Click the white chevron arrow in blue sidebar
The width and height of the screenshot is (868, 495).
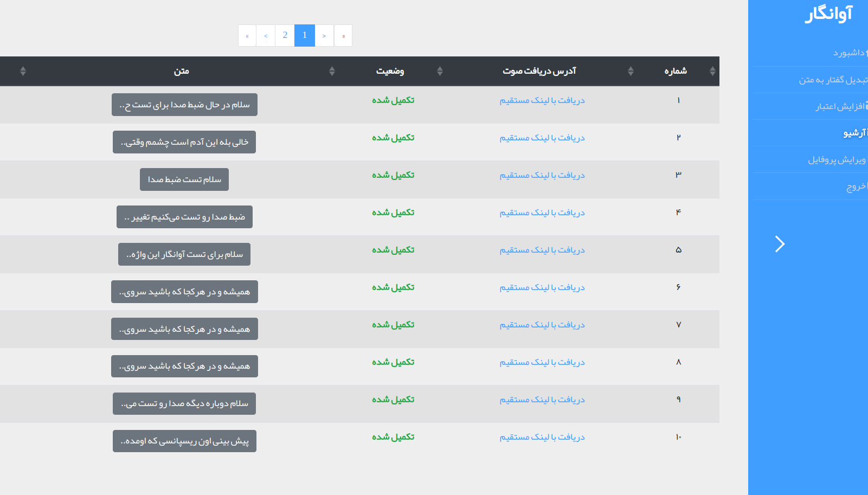(780, 244)
